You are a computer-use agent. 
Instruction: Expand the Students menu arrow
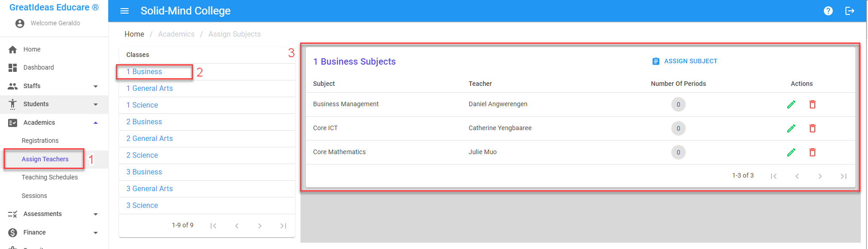(96, 104)
